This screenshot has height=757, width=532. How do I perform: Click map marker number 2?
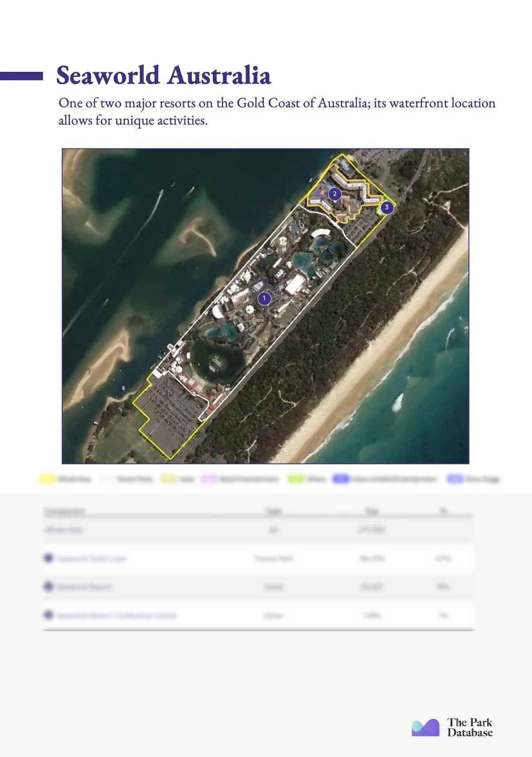click(335, 194)
